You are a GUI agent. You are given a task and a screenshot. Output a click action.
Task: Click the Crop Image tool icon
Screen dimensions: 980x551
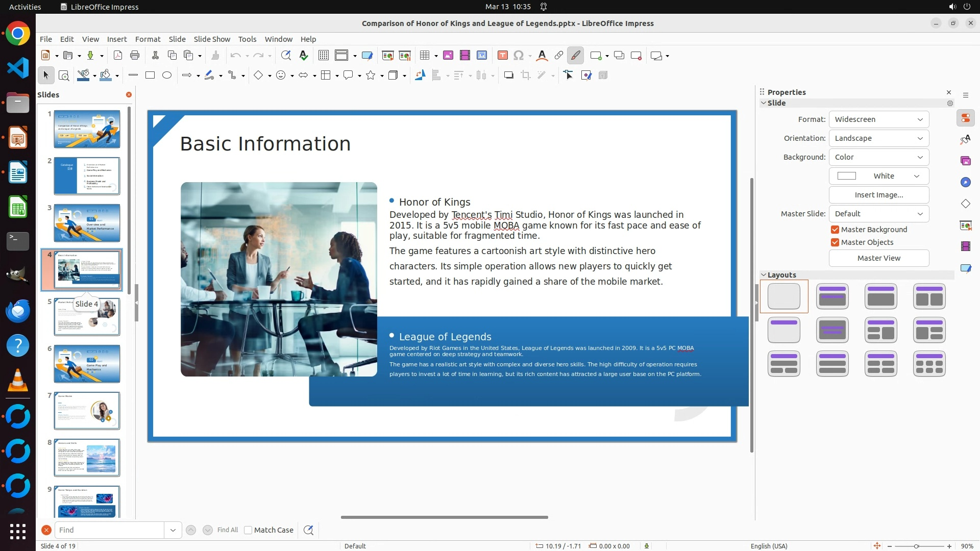[525, 76]
